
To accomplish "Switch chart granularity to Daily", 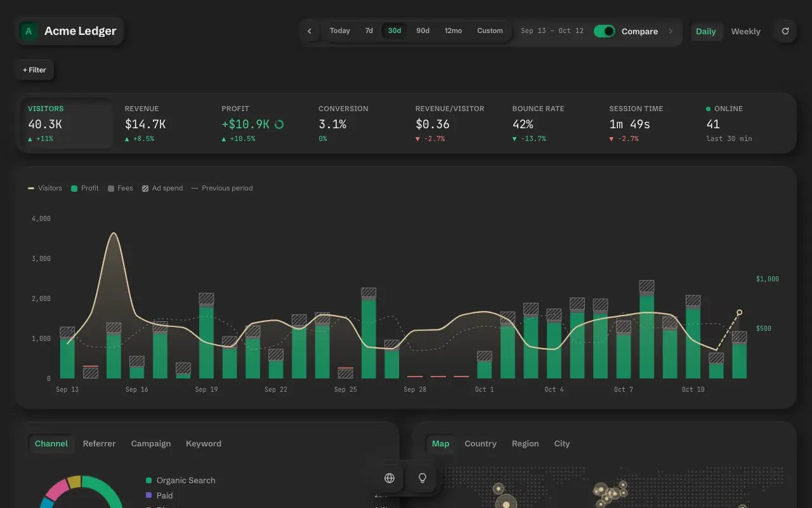I will point(706,31).
